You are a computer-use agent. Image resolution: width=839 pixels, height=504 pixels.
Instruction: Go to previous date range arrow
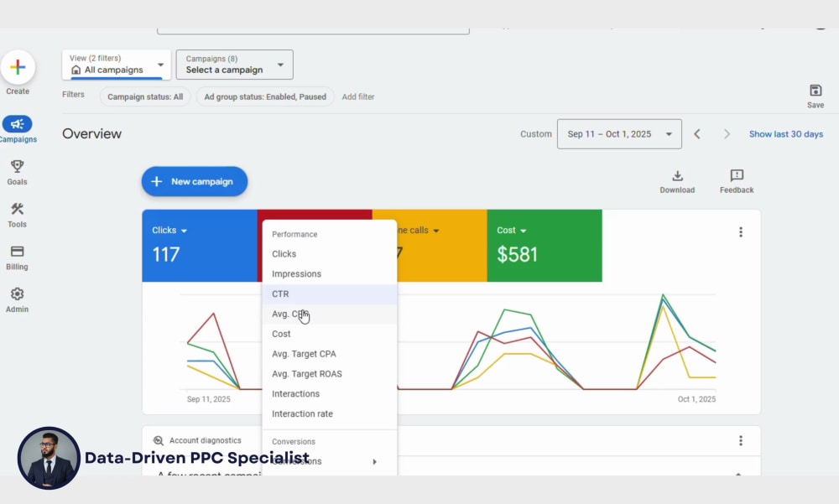[697, 134]
